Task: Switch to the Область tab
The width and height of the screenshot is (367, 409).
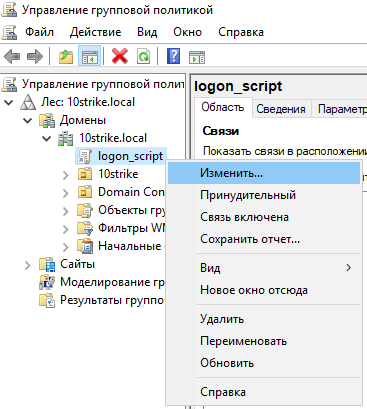Action: tap(223, 107)
